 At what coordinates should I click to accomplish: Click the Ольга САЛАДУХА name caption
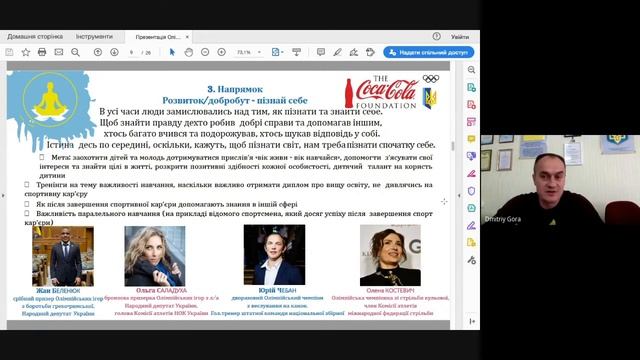161,290
